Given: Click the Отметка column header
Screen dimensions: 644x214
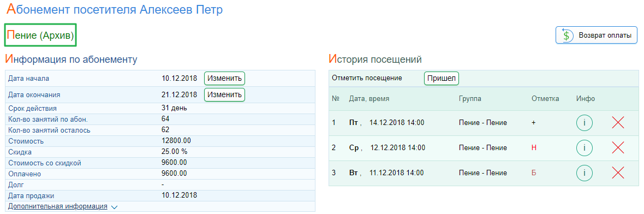Looking at the screenshot, I should click(545, 99).
